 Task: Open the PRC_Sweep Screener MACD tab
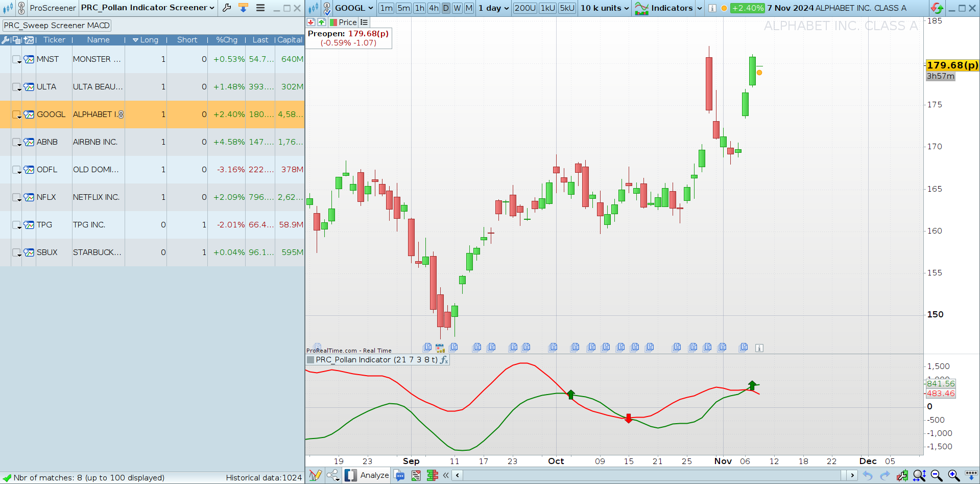pyautogui.click(x=57, y=26)
